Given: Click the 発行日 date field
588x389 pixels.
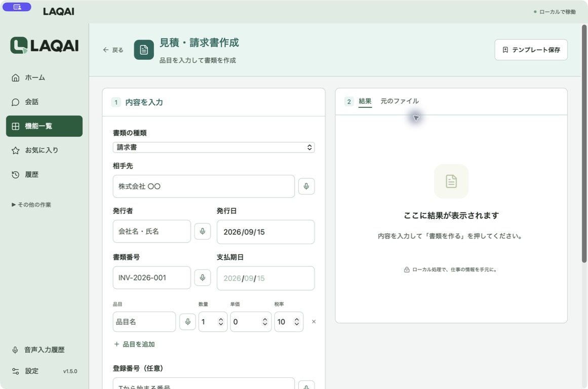Looking at the screenshot, I should coord(265,232).
